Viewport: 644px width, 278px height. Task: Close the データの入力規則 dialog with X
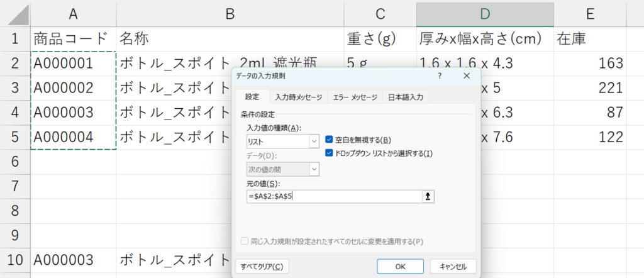pyautogui.click(x=467, y=75)
